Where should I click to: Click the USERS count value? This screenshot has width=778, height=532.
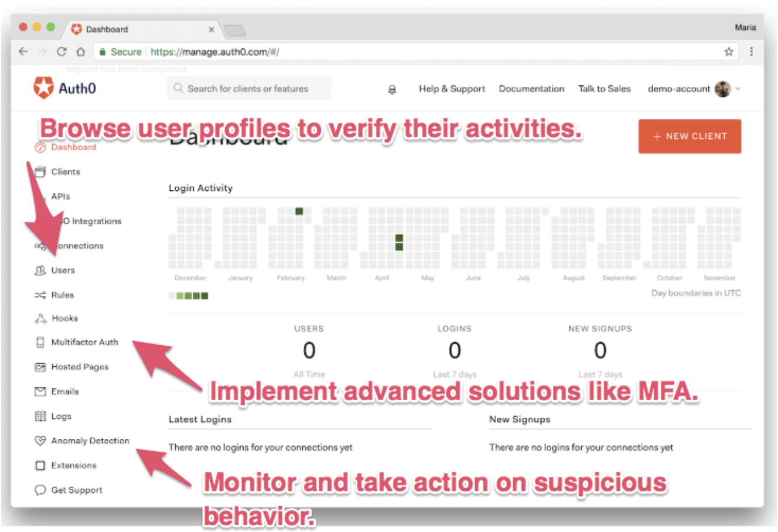[x=309, y=350]
